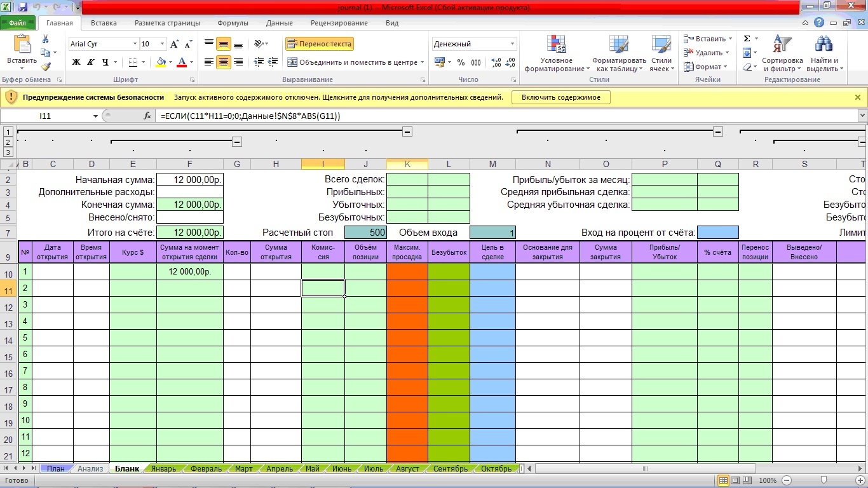868x488 pixels.
Task: Click Включить содержимое button
Action: 561,97
